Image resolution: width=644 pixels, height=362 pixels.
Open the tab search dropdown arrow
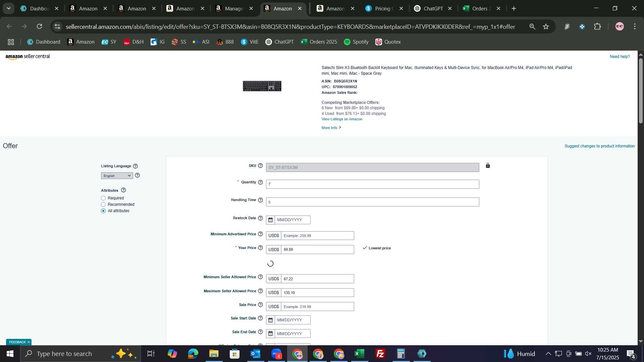pos(9,8)
